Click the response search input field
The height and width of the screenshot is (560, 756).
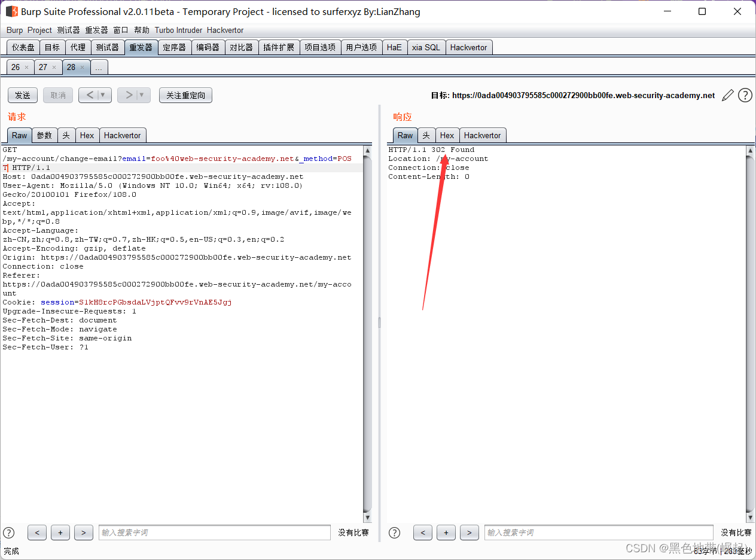click(599, 532)
